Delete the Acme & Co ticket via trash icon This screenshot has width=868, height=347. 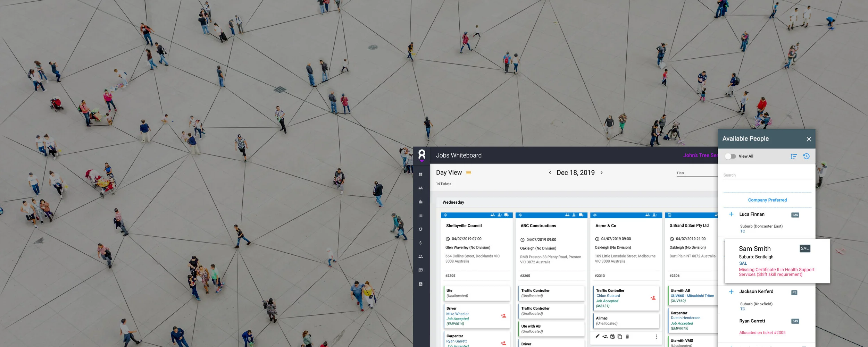point(627,337)
